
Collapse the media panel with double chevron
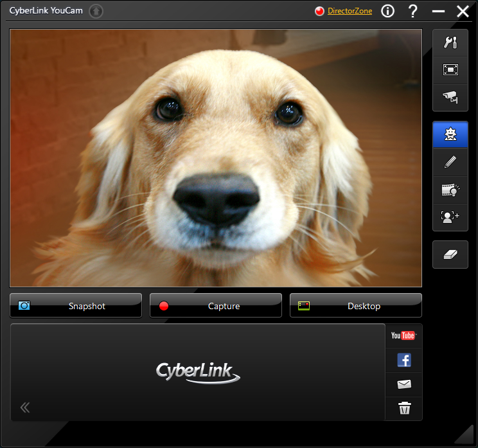tap(25, 407)
